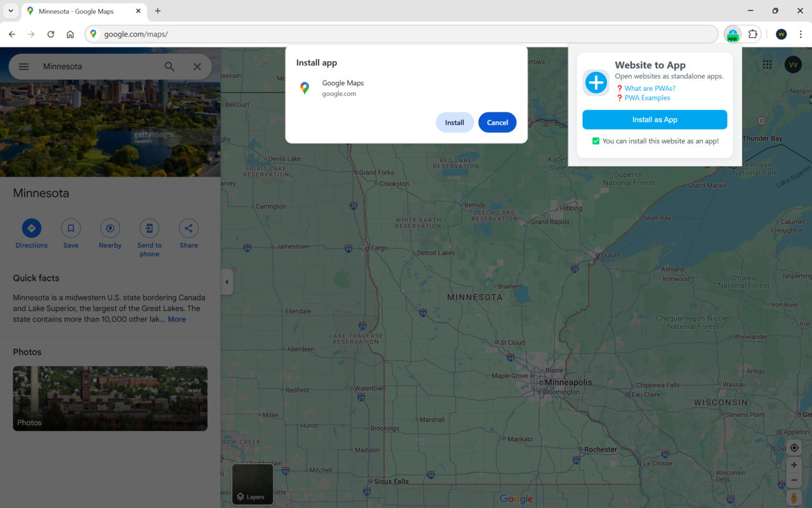Select the Brainerd map label
812x508 pixels.
(x=509, y=286)
